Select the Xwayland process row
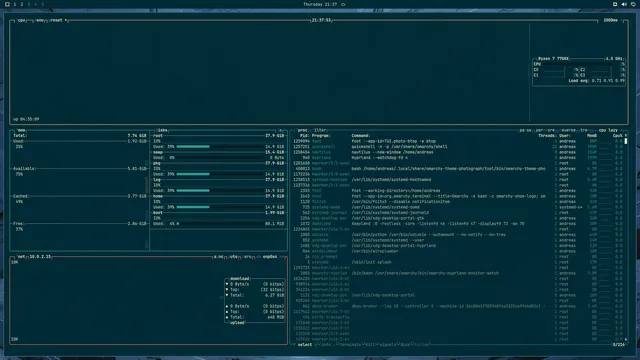Viewport: 640px width, 360px height. pos(458,224)
